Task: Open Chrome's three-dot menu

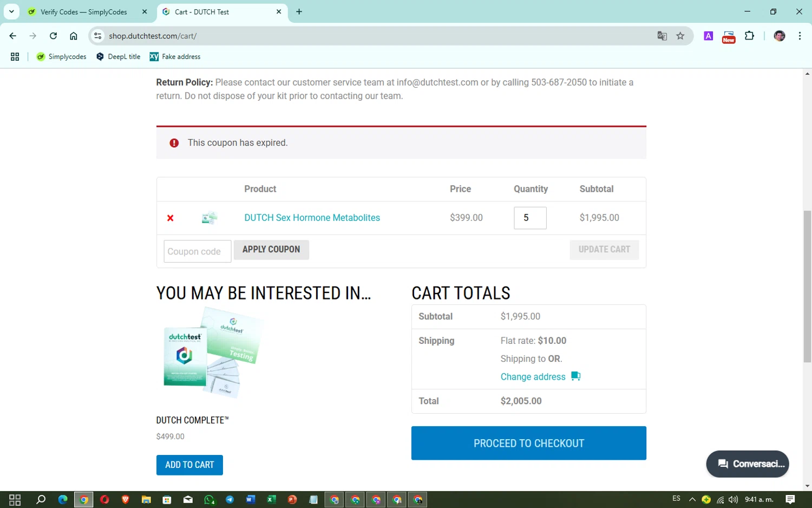Action: pos(800,36)
